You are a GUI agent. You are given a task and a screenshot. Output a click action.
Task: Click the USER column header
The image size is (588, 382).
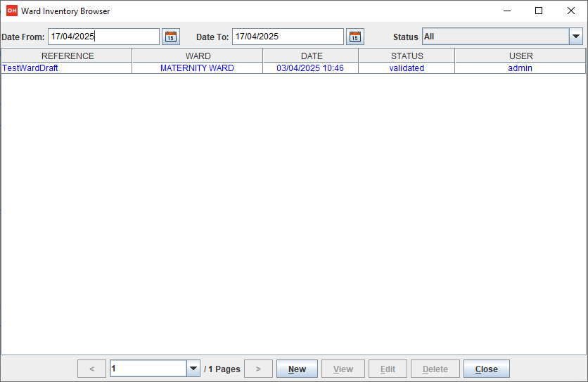(x=520, y=56)
